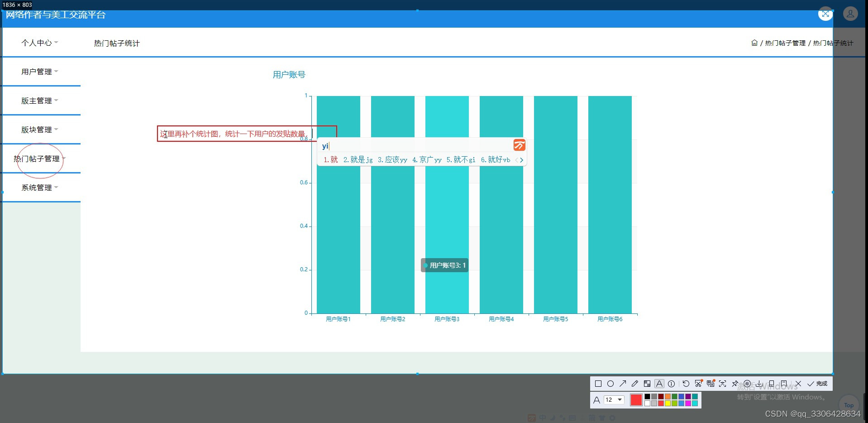The height and width of the screenshot is (423, 868).
Task: Save the screenshot with download icon
Action: [x=759, y=384]
